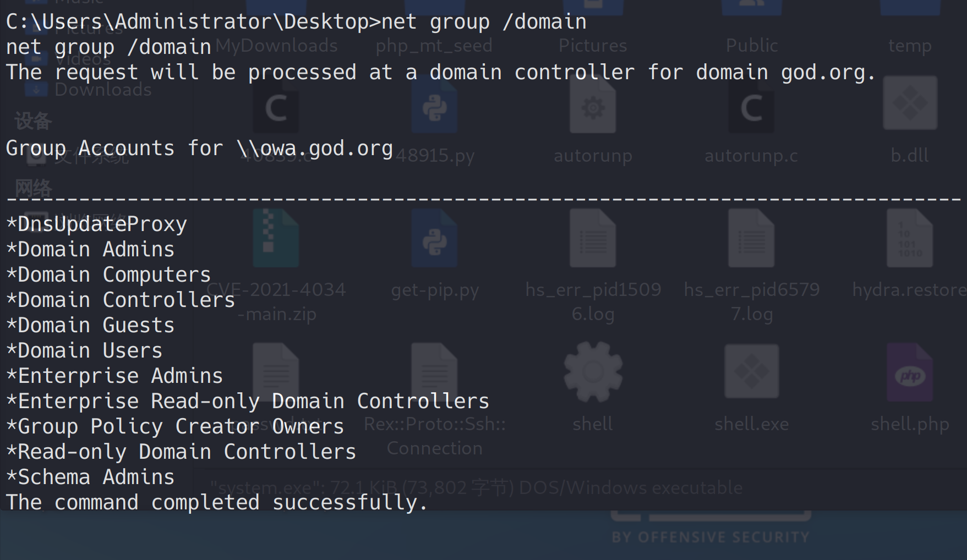Select the autorunp executable file icon
The width and height of the screenshot is (967, 560).
593,108
